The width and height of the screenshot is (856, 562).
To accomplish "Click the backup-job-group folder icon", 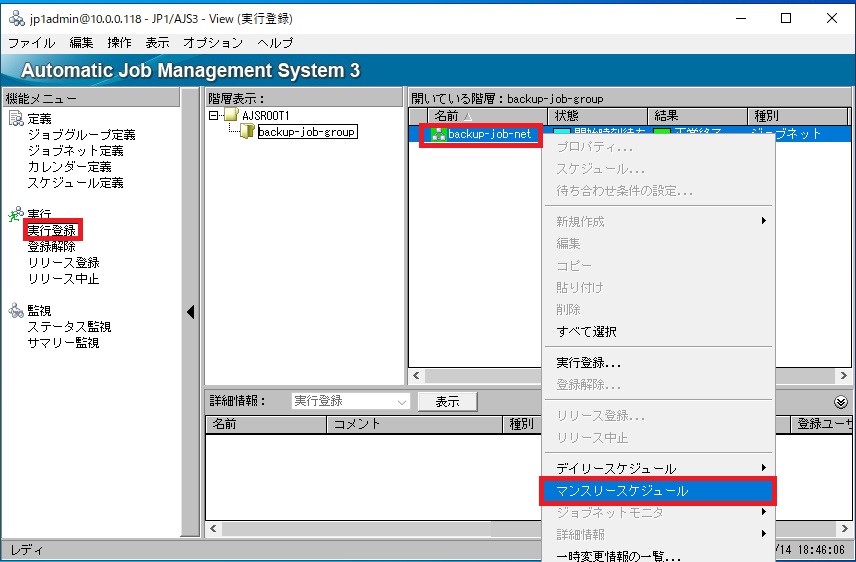I will coord(248,131).
